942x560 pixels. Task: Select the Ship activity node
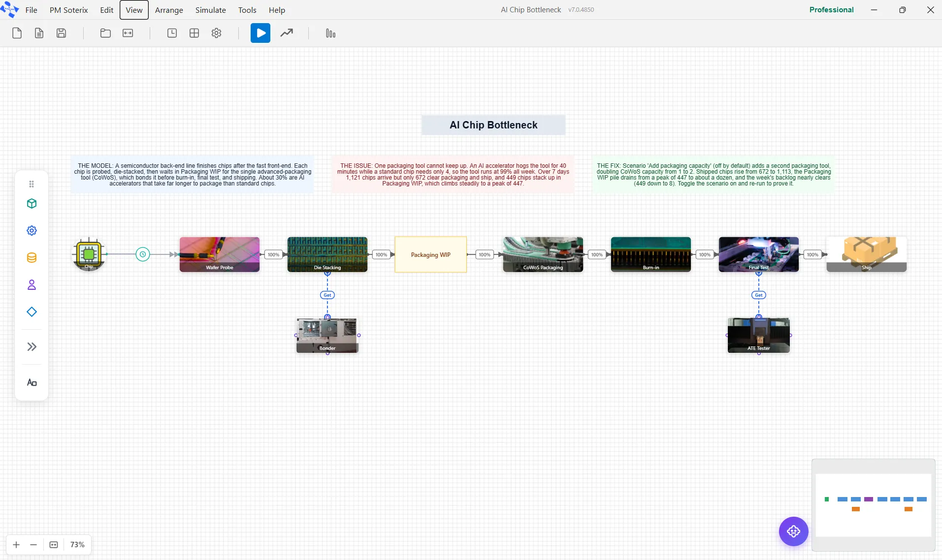point(867,254)
